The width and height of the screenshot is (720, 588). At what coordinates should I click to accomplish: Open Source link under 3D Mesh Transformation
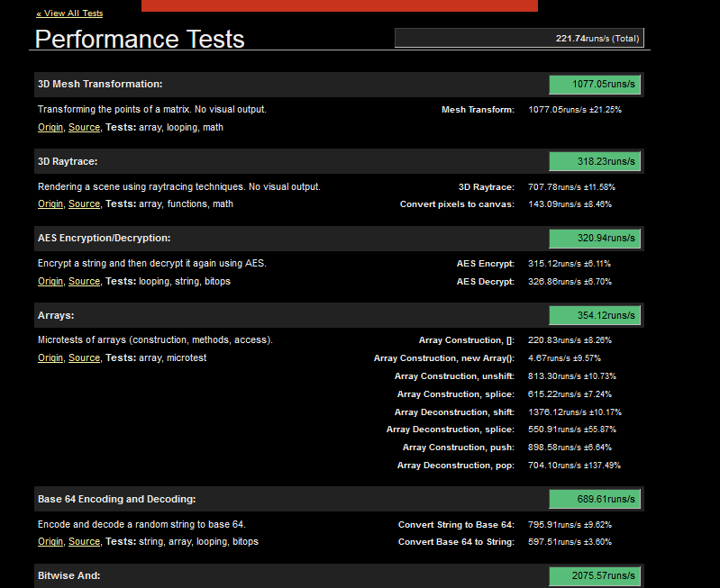84,127
